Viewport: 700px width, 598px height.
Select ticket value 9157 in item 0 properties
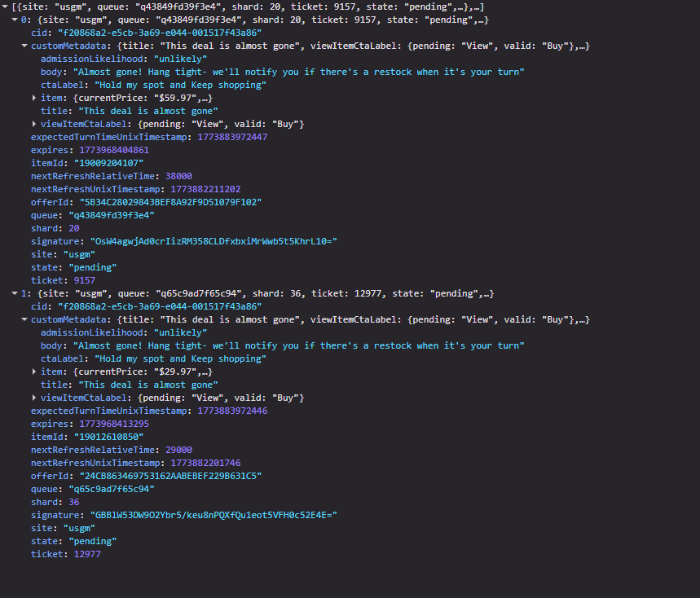click(x=85, y=280)
